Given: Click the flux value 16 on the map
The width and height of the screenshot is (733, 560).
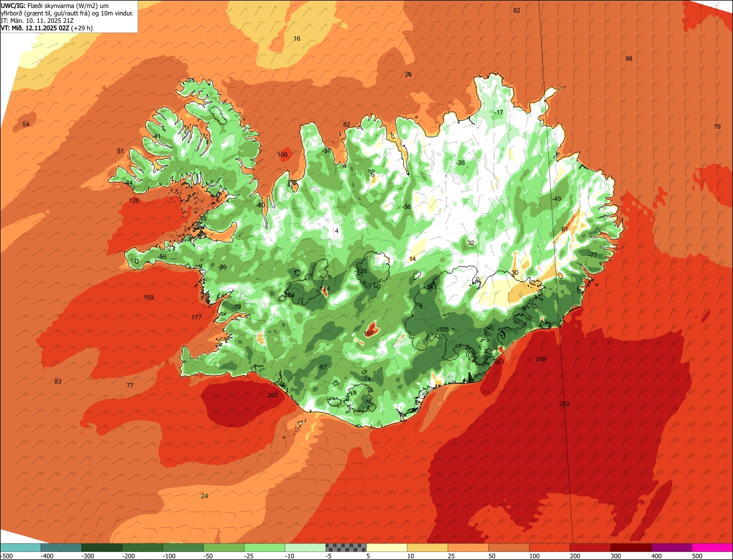Looking at the screenshot, I should [x=297, y=38].
